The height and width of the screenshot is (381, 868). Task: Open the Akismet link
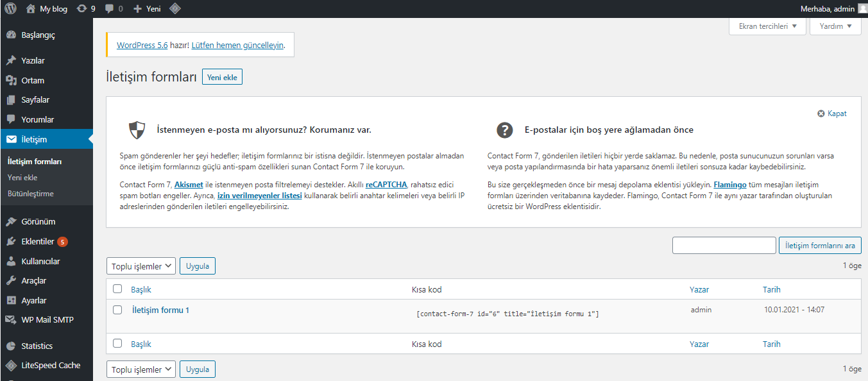pos(189,184)
